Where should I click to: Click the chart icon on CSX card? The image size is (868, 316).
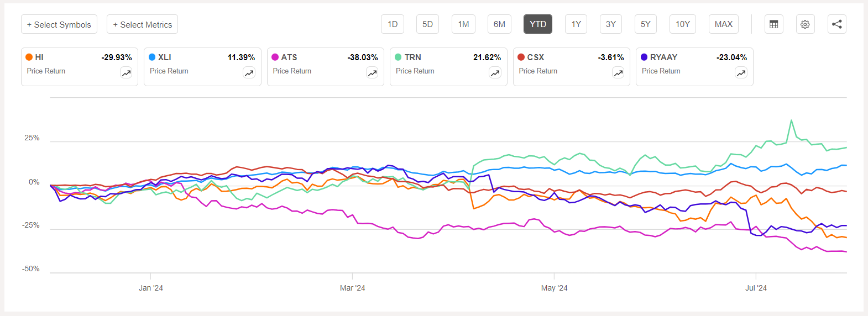618,73
